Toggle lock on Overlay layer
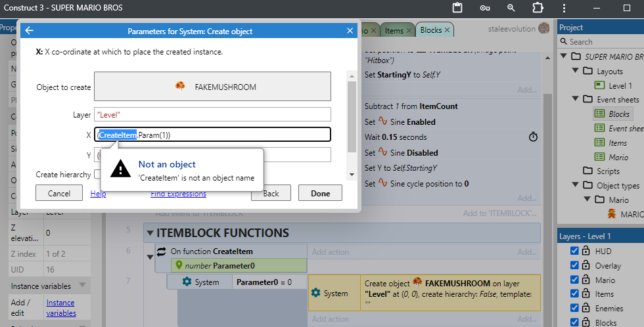Image resolution: width=644 pixels, height=327 pixels. pos(586,265)
